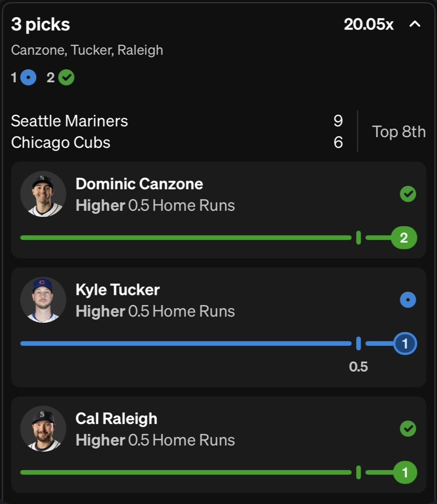Select the Cal Raleigh name link

pos(116,418)
